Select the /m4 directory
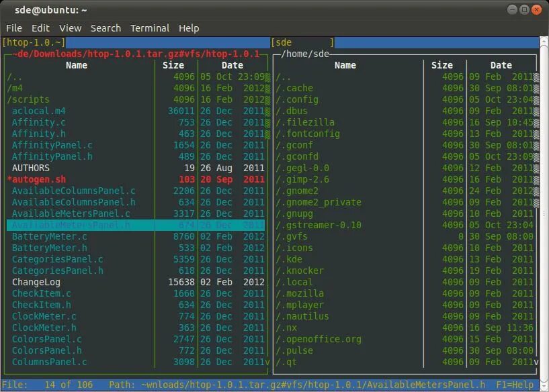This screenshot has height=392, width=549. click(x=136, y=88)
